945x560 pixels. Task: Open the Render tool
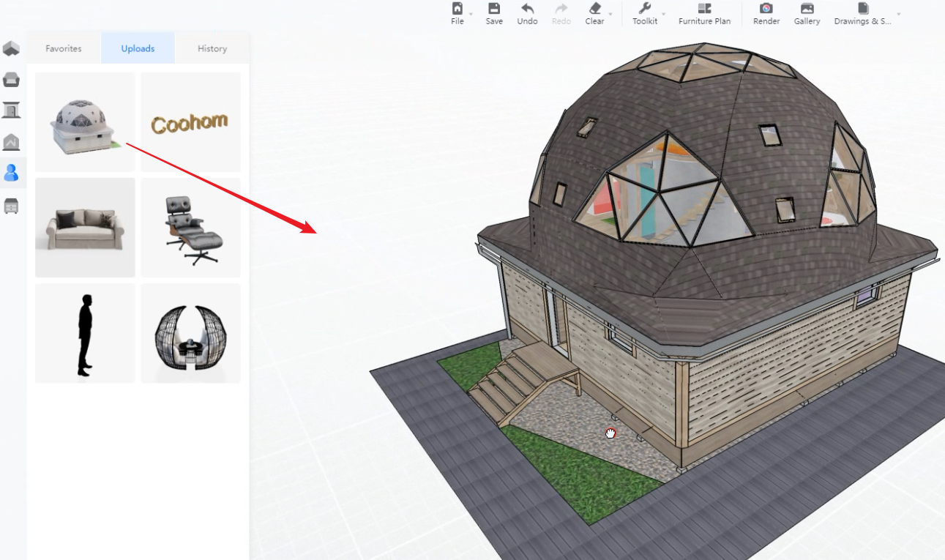766,13
